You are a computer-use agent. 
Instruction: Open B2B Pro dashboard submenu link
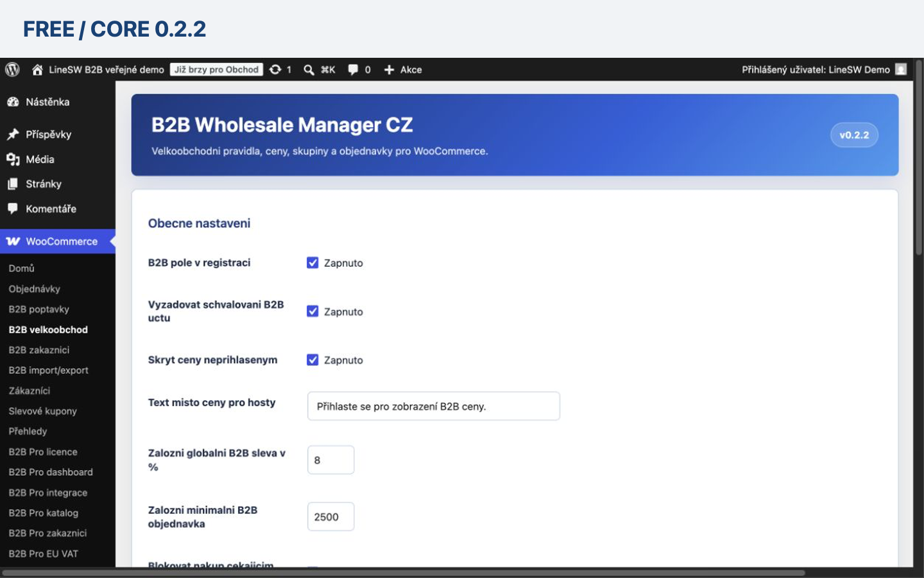pos(51,472)
